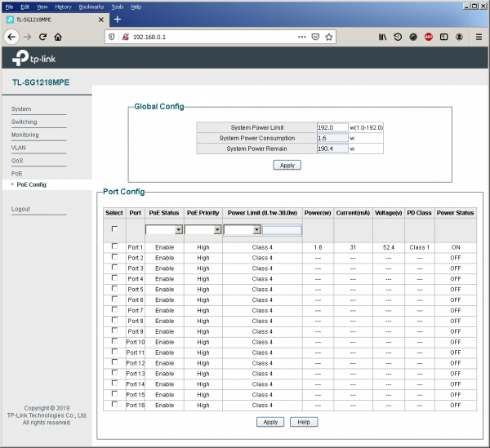Image resolution: width=490 pixels, height=448 pixels.
Task: Click Logout in the left sidebar
Action: pyautogui.click(x=20, y=209)
